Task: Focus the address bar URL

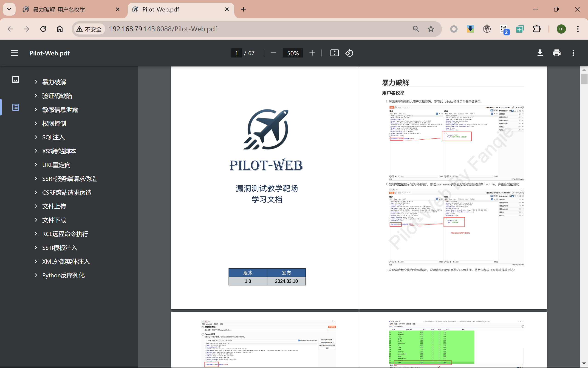Action: point(163,29)
